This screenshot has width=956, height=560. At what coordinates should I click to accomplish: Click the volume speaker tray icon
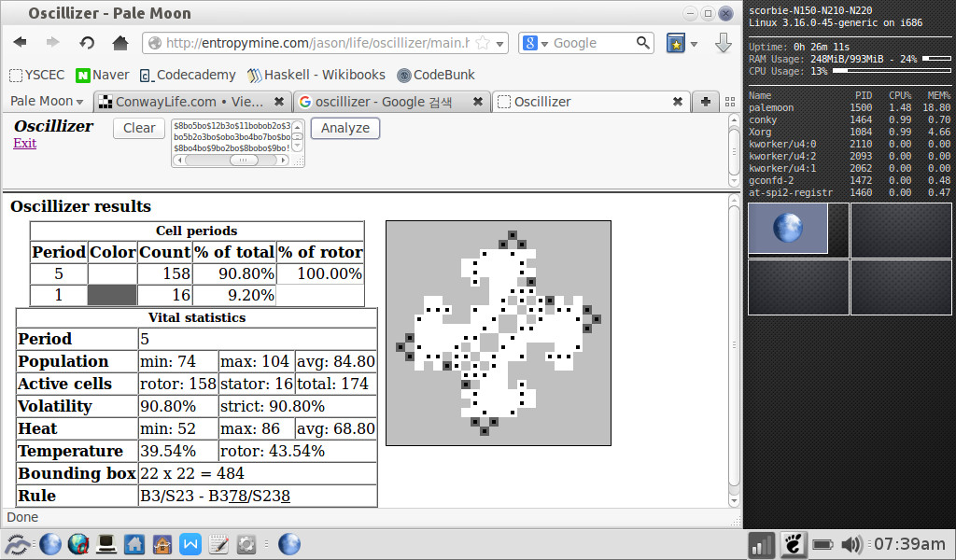pyautogui.click(x=851, y=544)
